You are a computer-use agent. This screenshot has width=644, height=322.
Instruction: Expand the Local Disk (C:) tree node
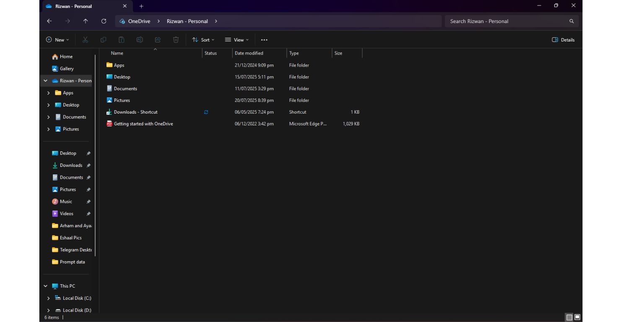click(48, 299)
